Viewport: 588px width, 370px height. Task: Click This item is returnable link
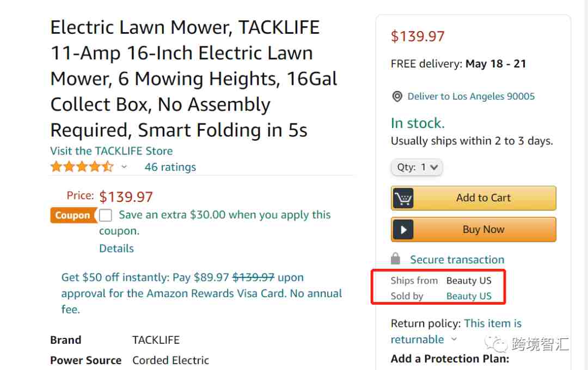pyautogui.click(x=456, y=331)
